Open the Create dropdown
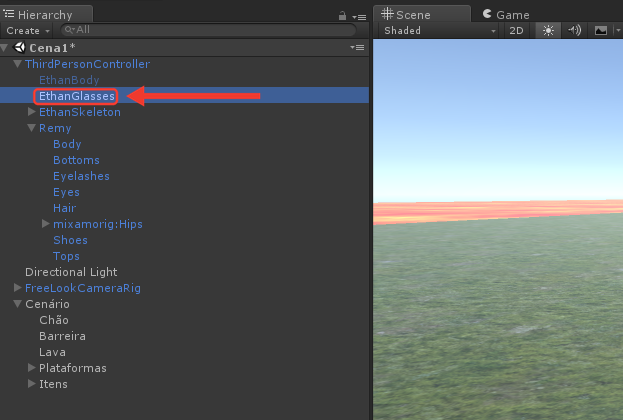Viewport: 623px width, 420px height. (x=27, y=31)
